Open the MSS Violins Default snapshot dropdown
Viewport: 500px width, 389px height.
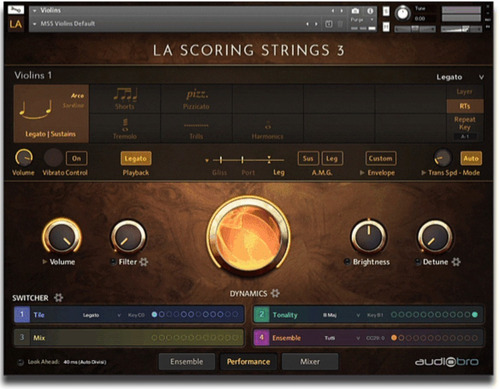coord(34,24)
